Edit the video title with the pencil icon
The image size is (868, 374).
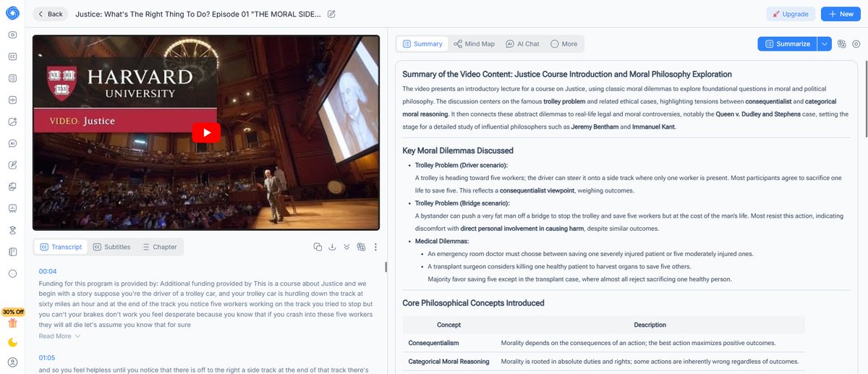coord(331,14)
